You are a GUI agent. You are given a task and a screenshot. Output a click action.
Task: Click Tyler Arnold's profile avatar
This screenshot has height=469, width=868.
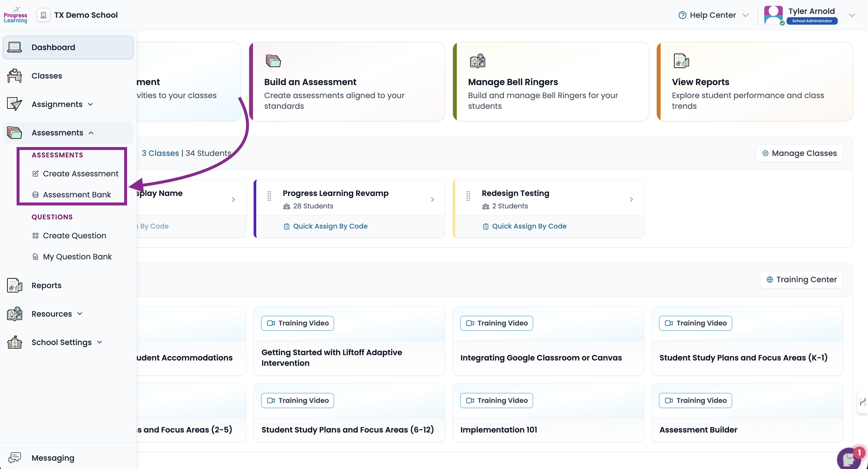click(774, 15)
